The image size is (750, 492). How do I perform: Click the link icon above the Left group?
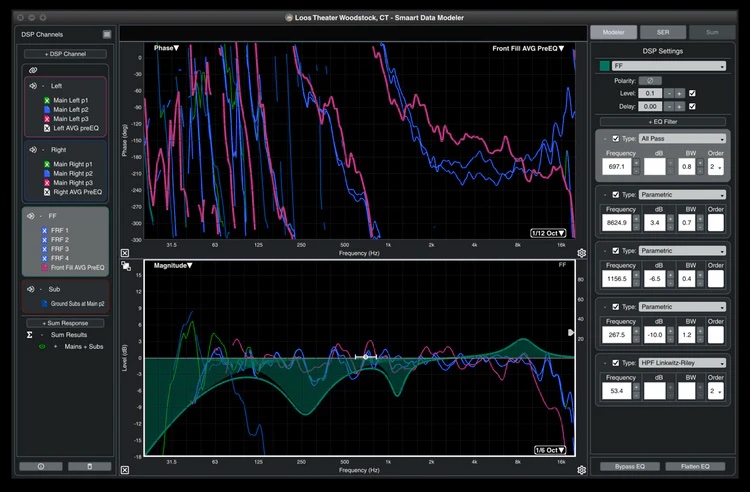pos(33,70)
